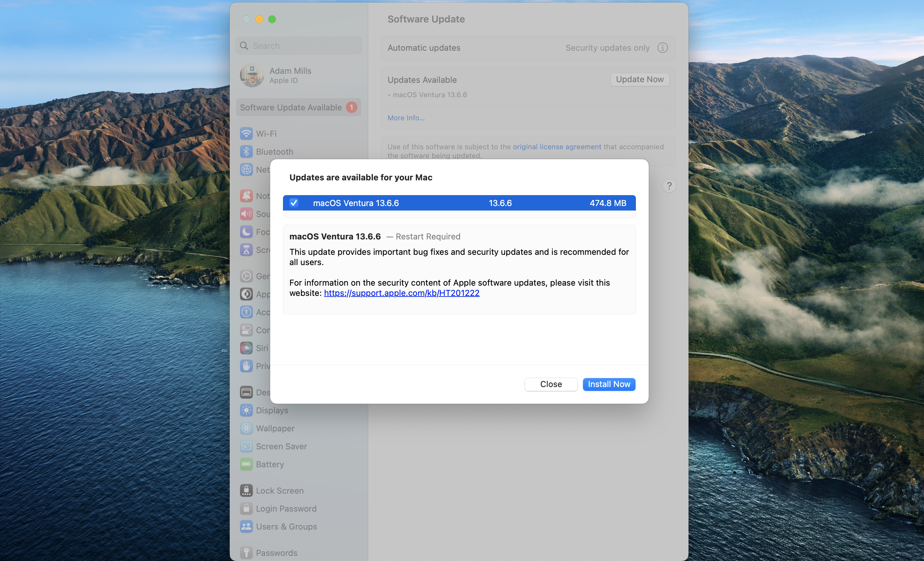
Task: Click the Close button in dialog
Action: tap(551, 384)
